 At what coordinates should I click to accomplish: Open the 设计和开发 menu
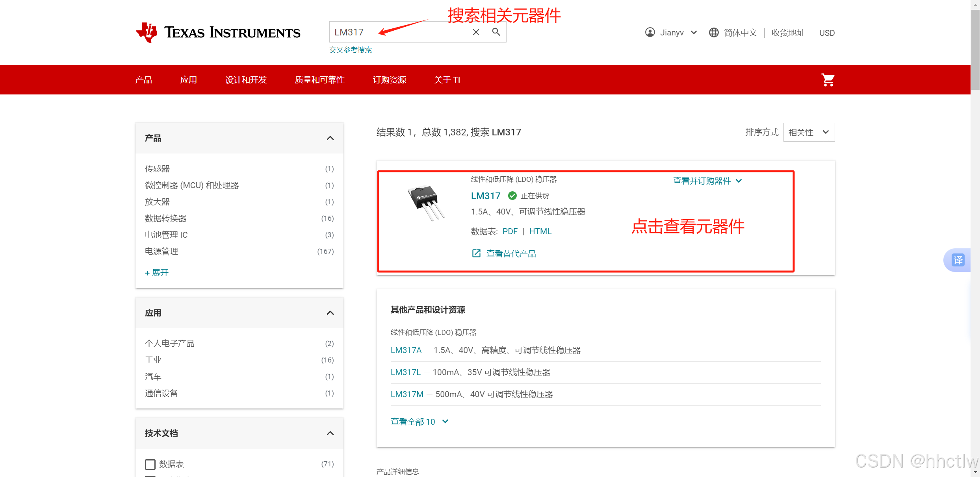point(246,80)
